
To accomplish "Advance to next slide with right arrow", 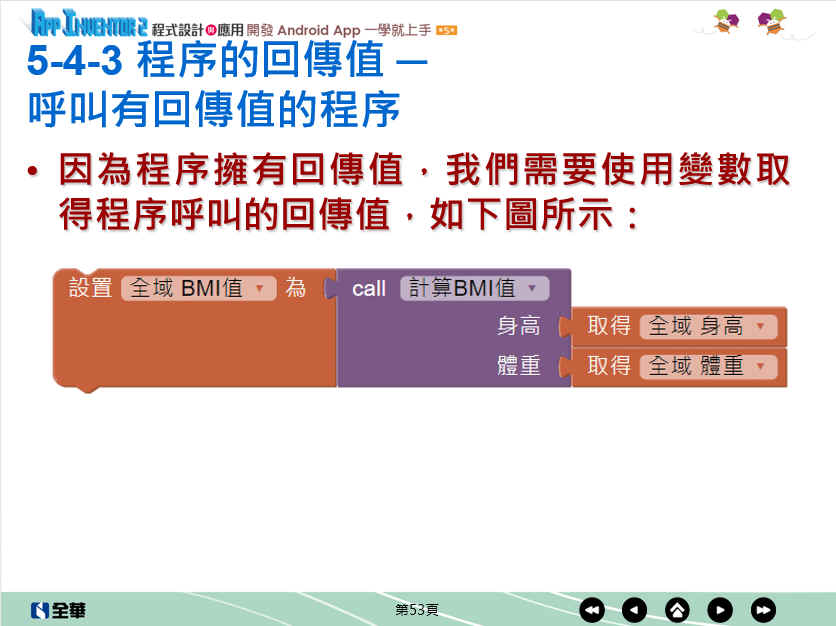I will coord(720,609).
